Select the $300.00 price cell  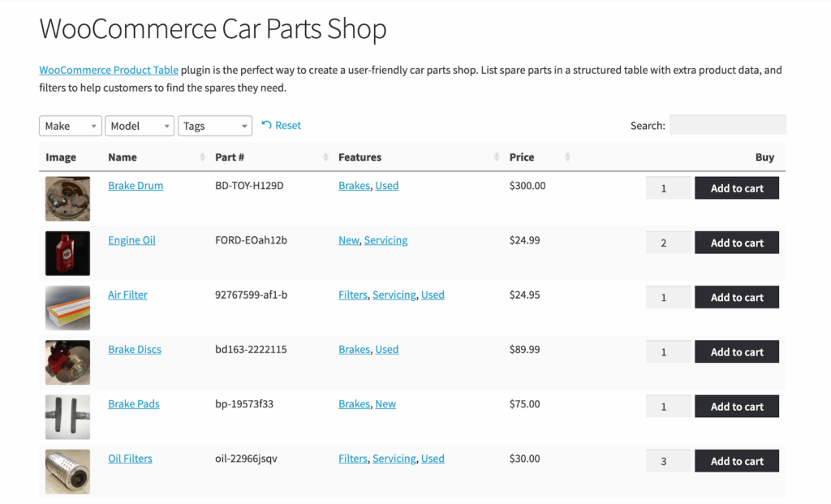[527, 186]
